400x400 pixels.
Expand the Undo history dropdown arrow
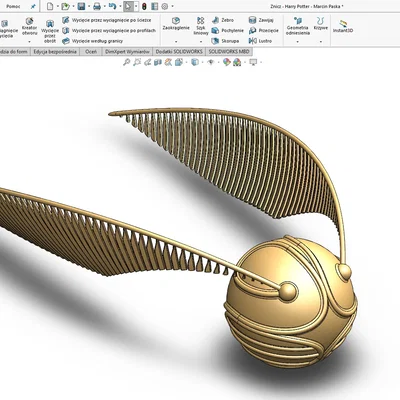click(120, 6)
